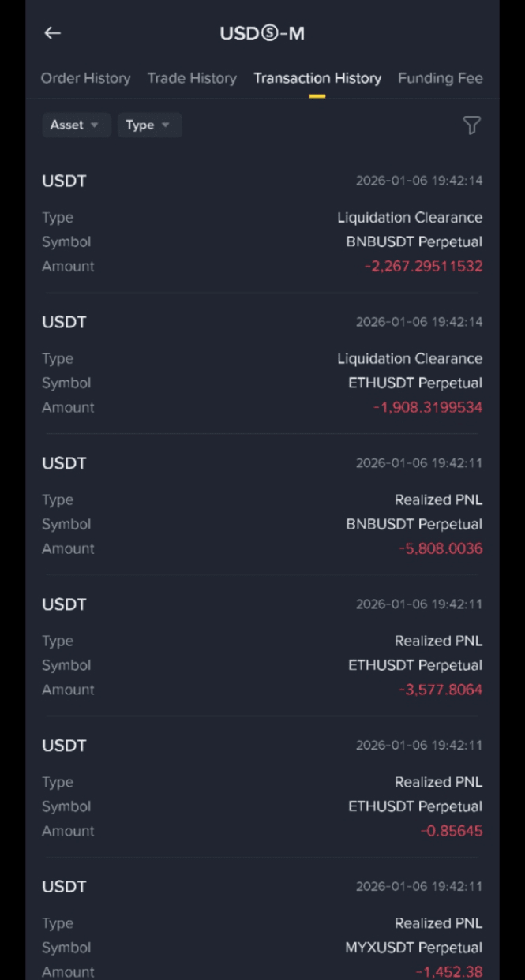Switch to Order History tab
Viewport: 525px width, 980px height.
pyautogui.click(x=85, y=78)
